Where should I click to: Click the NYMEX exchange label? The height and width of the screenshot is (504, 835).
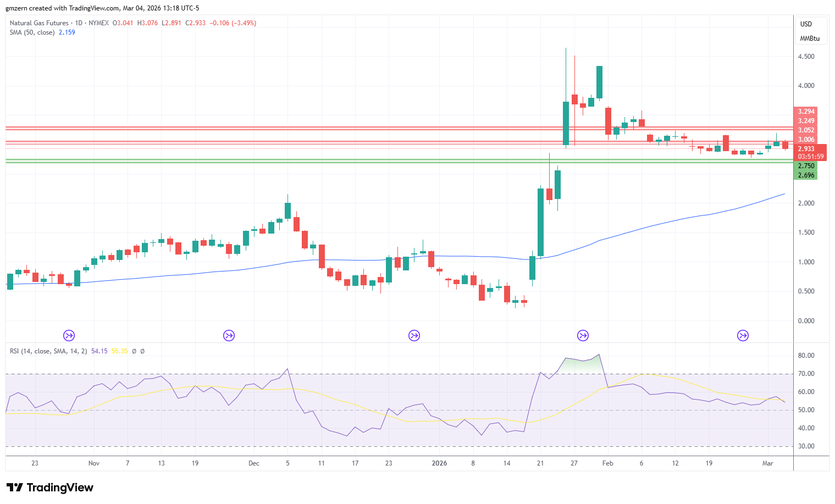[98, 23]
